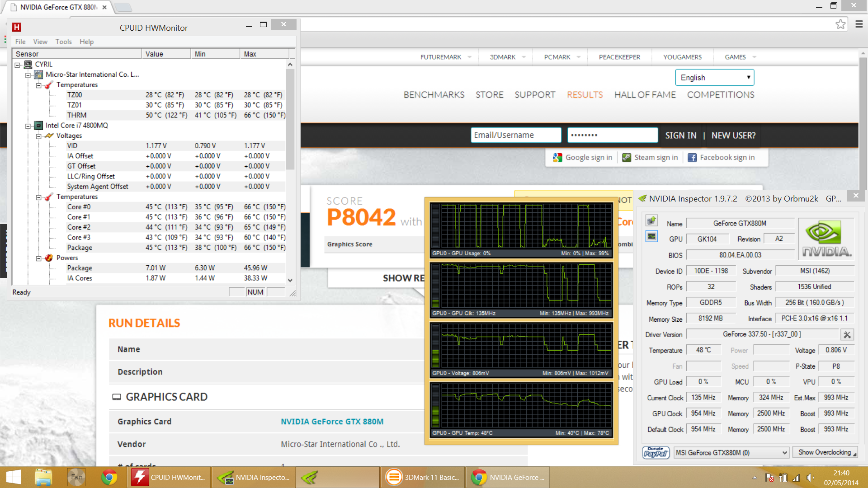Open the MSI GeForce GTX880M GPU dropdown

tap(731, 452)
